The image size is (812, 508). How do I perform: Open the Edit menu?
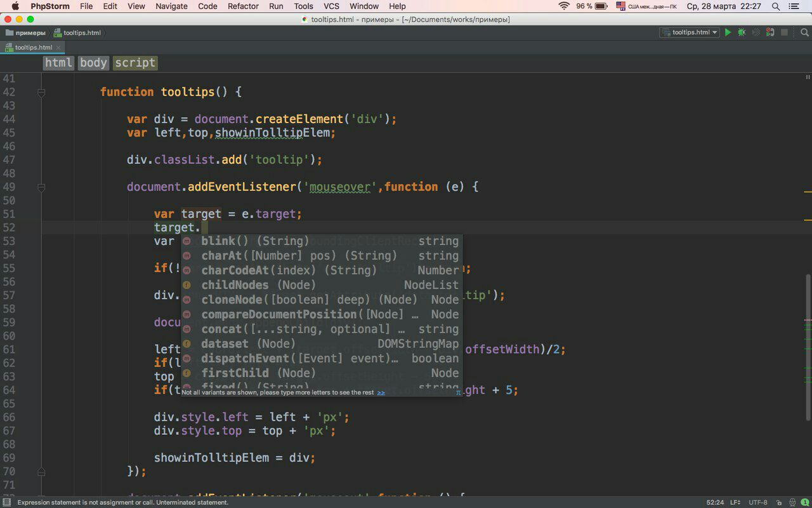point(110,6)
